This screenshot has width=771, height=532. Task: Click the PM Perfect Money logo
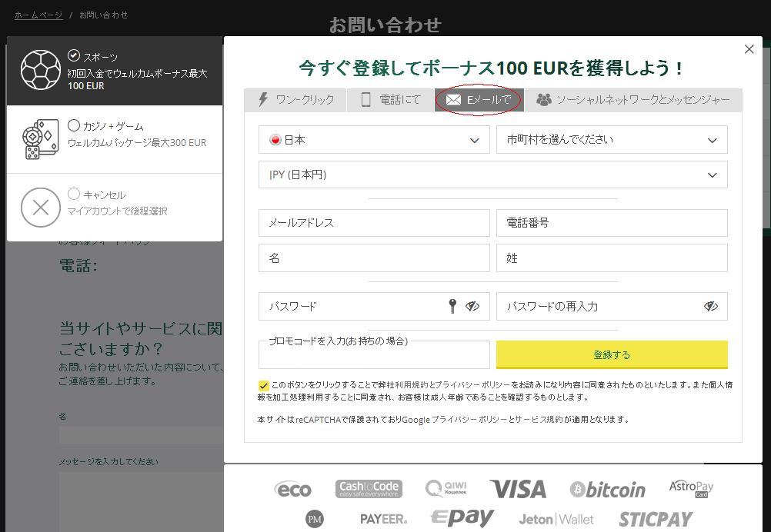pos(315,519)
